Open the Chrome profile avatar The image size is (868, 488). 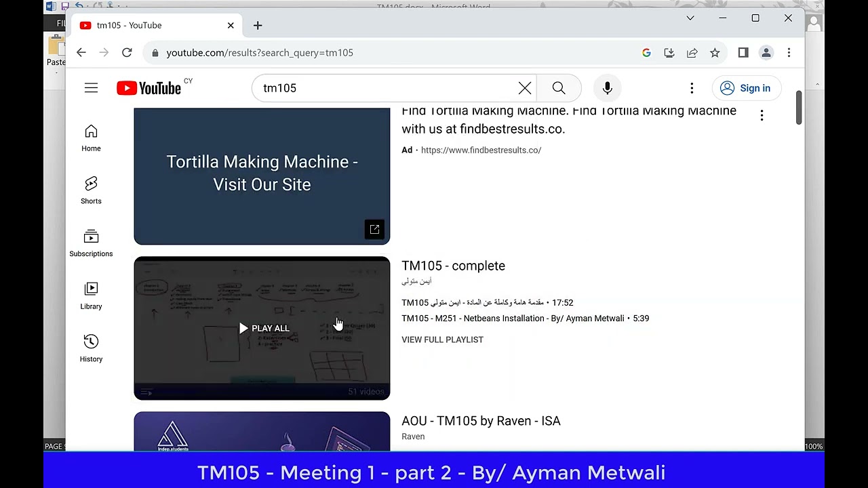766,52
